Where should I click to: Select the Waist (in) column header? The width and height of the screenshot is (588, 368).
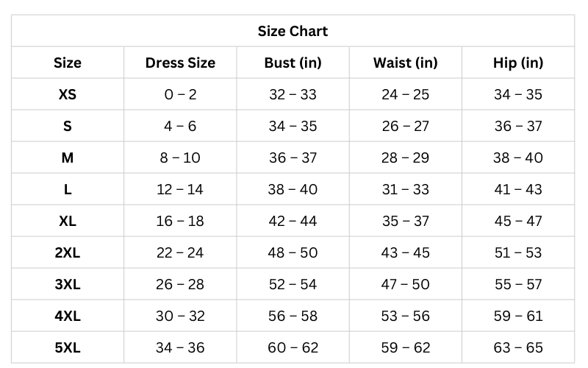click(405, 63)
